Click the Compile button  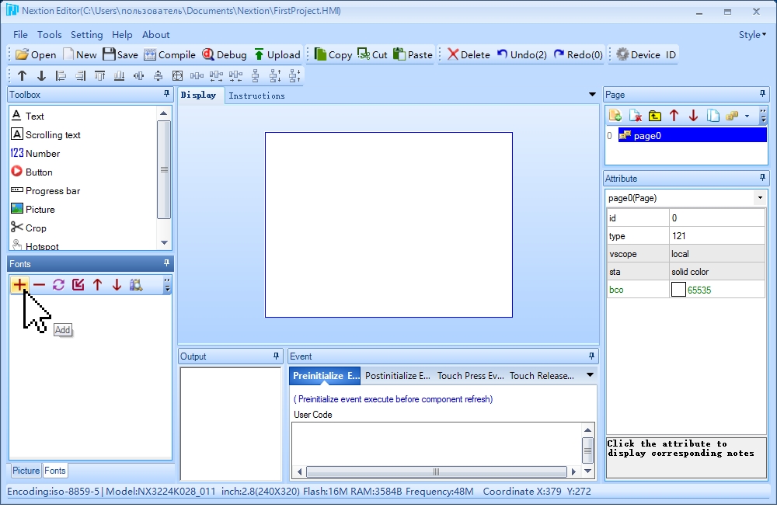[x=170, y=54]
